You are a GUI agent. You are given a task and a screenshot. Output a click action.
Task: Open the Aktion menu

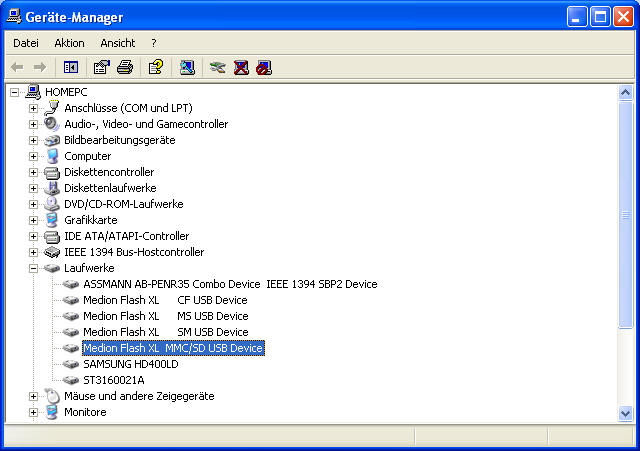(69, 43)
